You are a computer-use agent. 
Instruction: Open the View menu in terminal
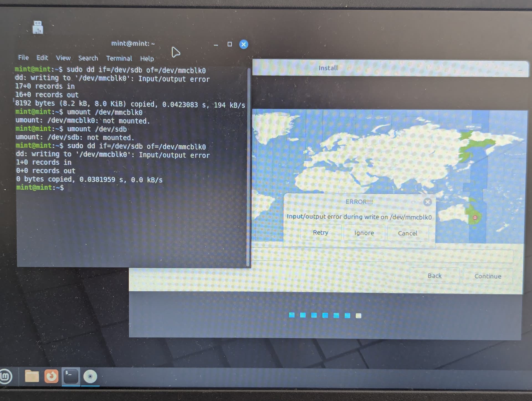tap(63, 58)
